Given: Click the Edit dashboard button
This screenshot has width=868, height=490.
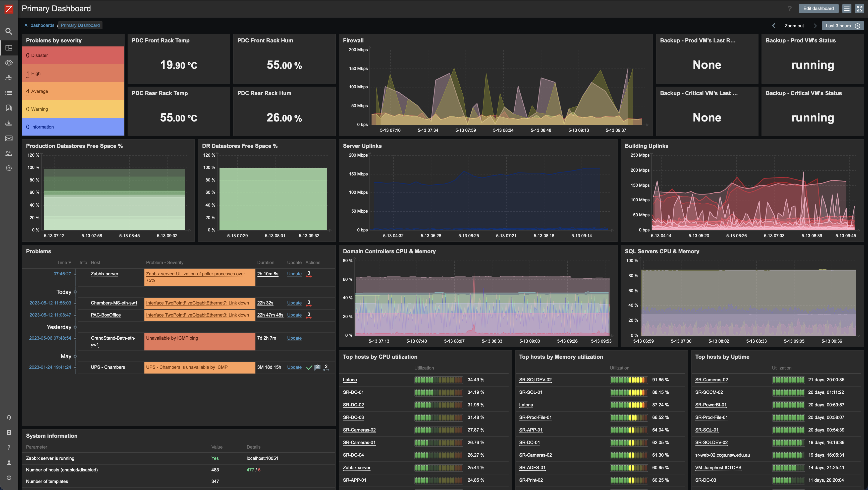Looking at the screenshot, I should [x=819, y=9].
